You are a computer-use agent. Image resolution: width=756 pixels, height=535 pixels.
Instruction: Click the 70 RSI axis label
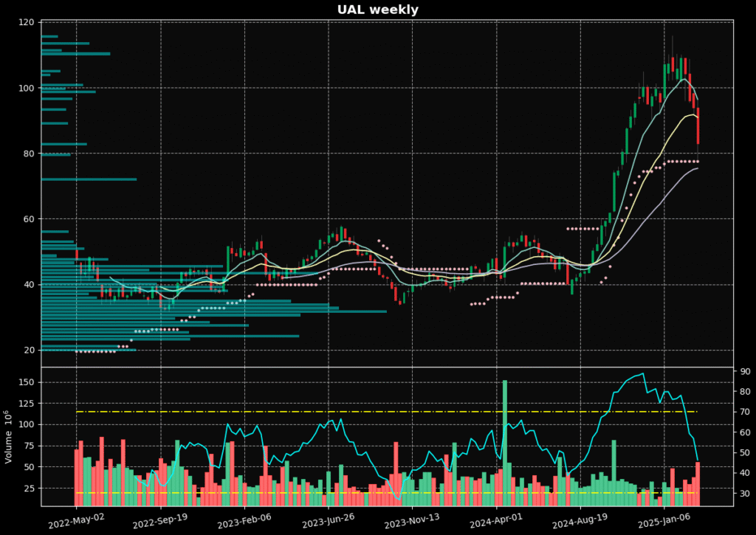(x=746, y=412)
